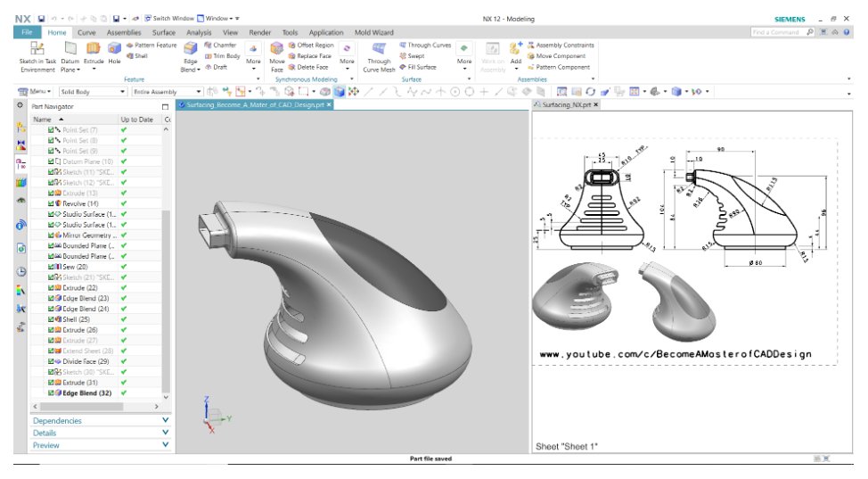The height and width of the screenshot is (479, 868).
Task: Open Edge Blend dropdown arrow
Action: click(198, 70)
